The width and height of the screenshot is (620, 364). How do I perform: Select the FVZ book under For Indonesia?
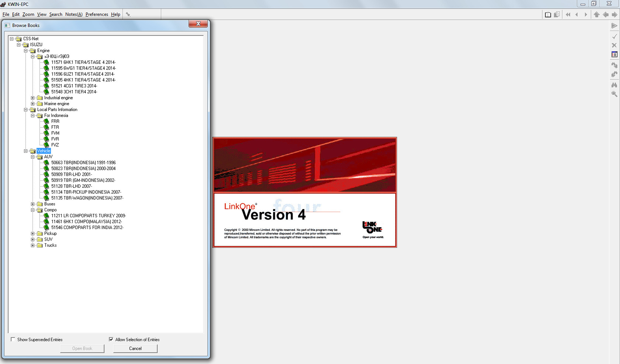click(55, 145)
